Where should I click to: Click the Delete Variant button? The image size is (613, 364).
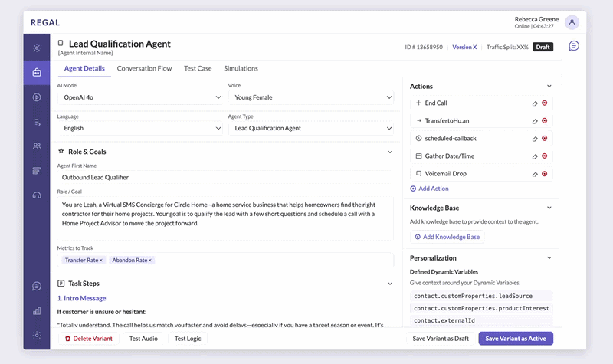pyautogui.click(x=89, y=339)
